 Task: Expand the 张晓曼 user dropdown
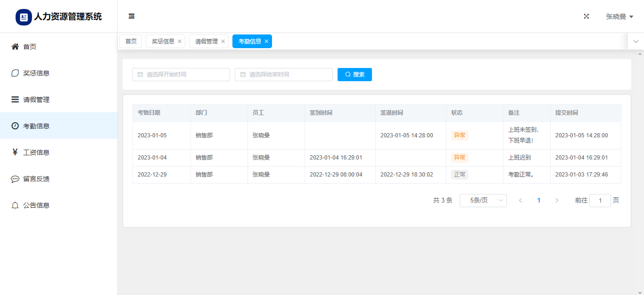(x=619, y=17)
